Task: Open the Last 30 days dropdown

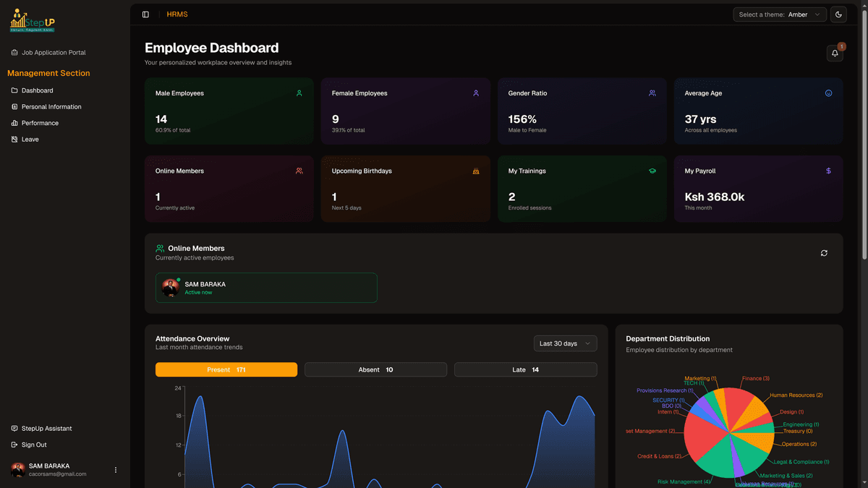Action: pos(566,343)
